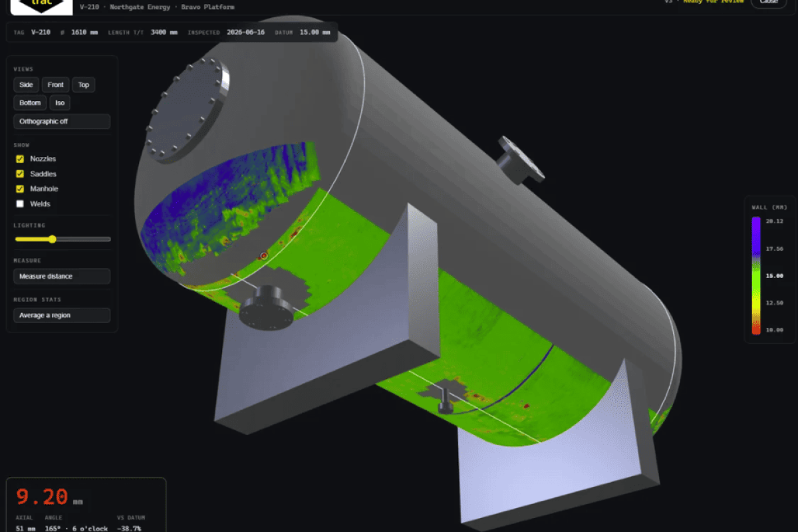Click the tag value V-210

pyautogui.click(x=41, y=32)
